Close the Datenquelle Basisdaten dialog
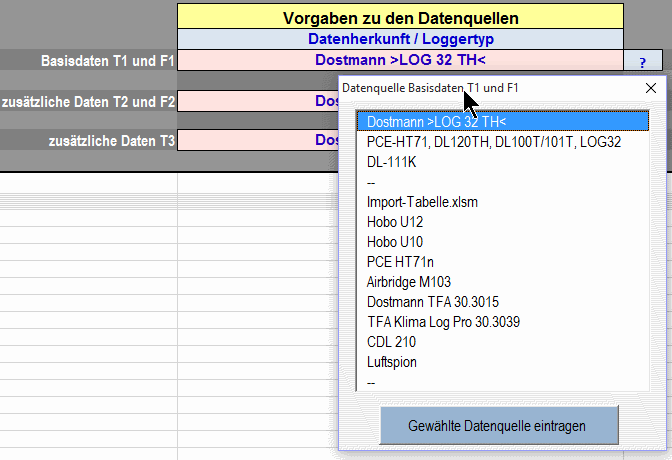Screen dimensions: 672x460 click(x=651, y=88)
